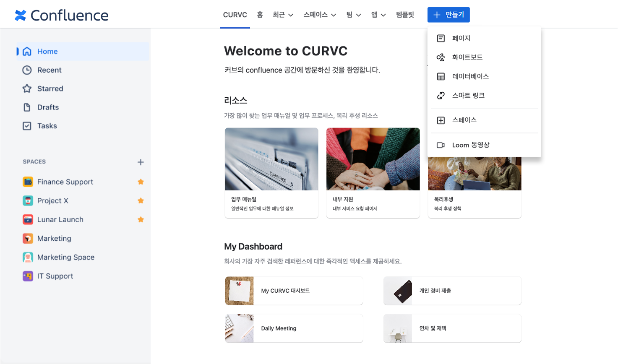Open Home via the house icon
The height and width of the screenshot is (364, 618).
click(x=27, y=52)
